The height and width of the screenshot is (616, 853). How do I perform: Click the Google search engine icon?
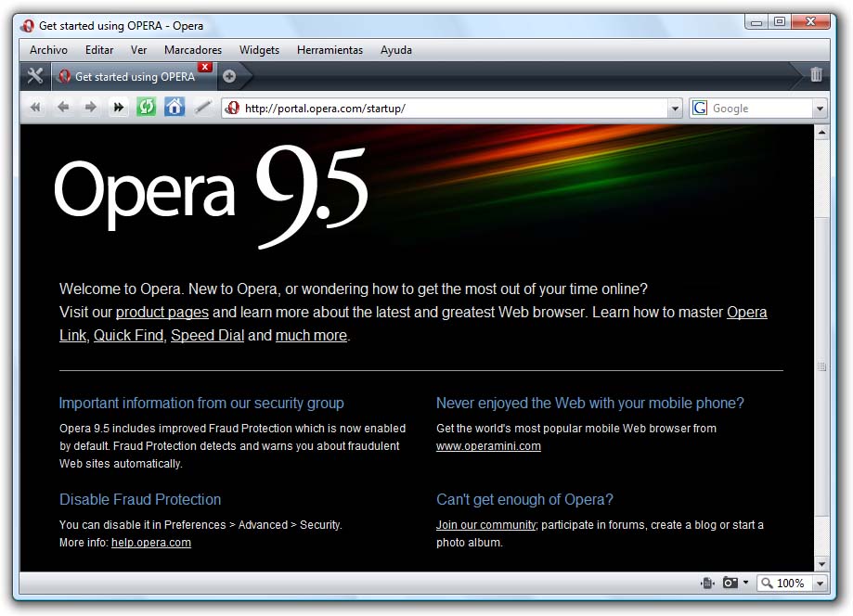coord(700,108)
